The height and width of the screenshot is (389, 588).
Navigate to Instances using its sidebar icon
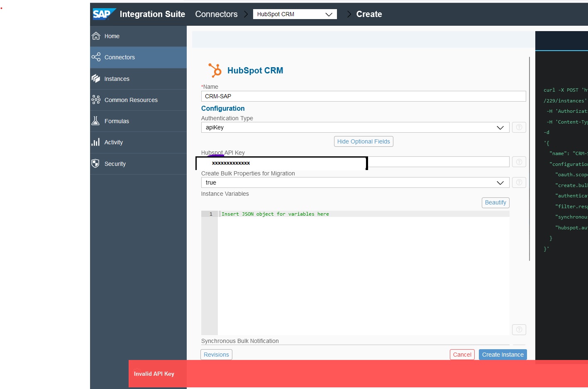[96, 78]
